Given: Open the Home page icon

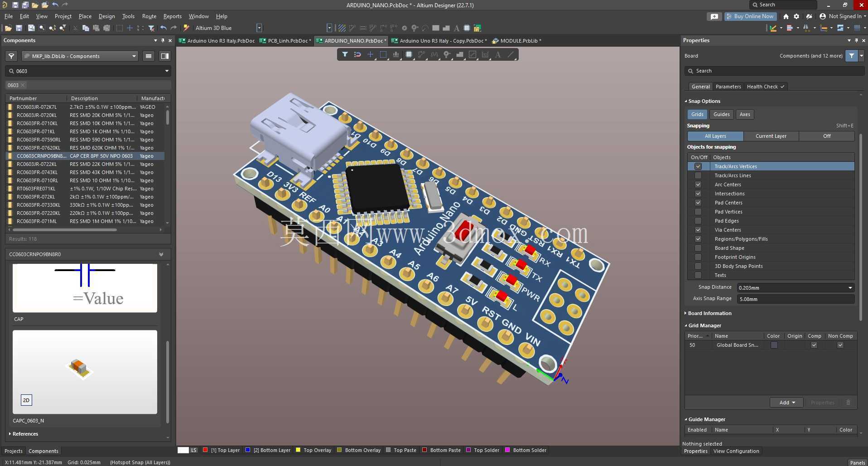Looking at the screenshot, I should tap(786, 16).
